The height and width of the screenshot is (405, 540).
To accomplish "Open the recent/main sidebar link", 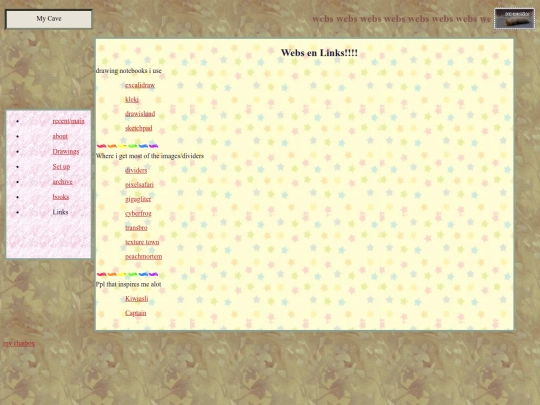I will click(69, 121).
